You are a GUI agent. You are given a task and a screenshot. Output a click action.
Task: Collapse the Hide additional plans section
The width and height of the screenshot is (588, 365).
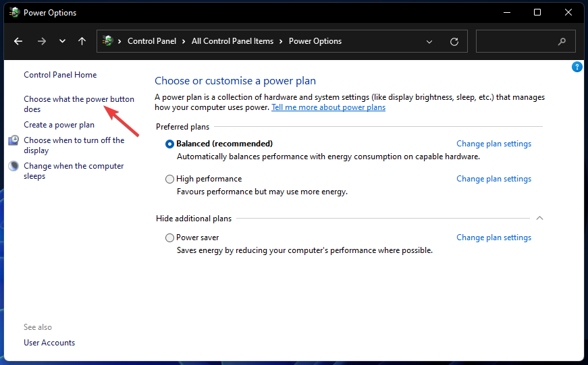tap(539, 218)
